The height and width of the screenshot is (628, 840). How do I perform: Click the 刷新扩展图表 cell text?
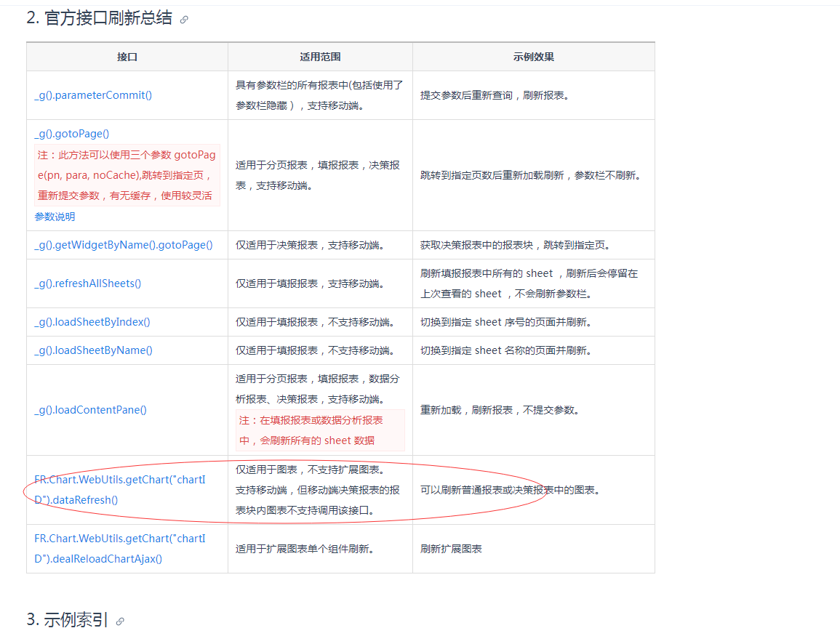pyautogui.click(x=451, y=549)
